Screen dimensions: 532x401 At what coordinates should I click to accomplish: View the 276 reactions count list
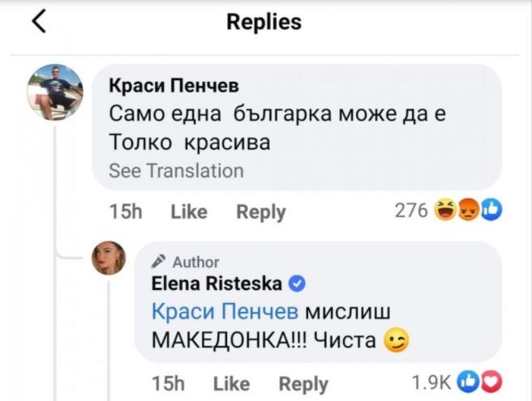410,211
